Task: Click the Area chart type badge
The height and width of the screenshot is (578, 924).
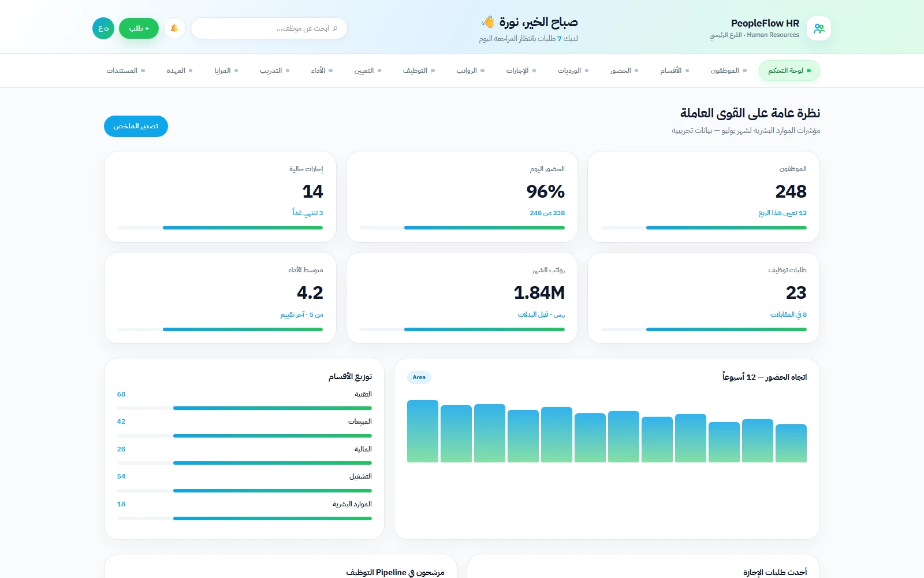Action: (419, 377)
